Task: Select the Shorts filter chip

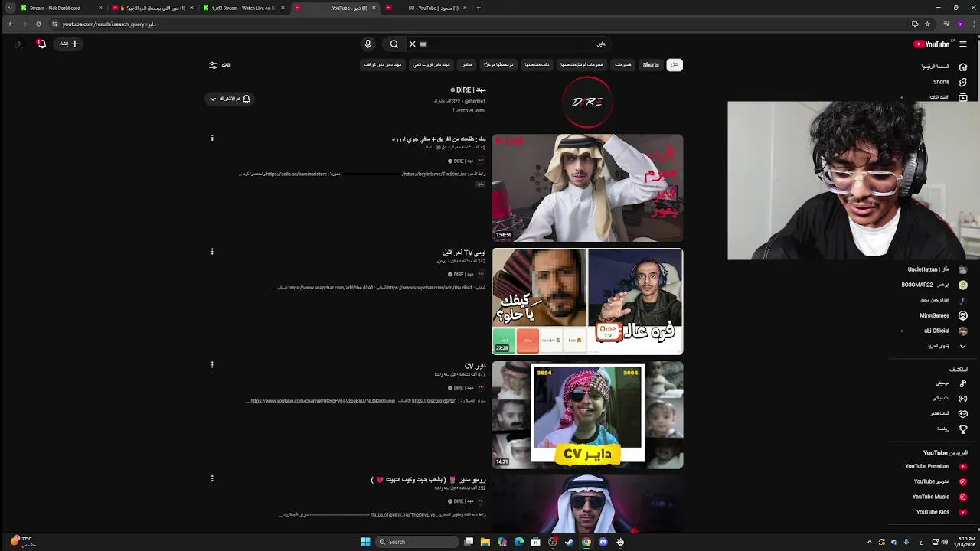Action: 651,65
